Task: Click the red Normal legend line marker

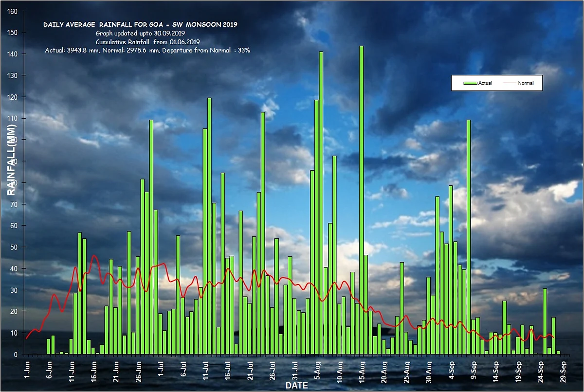Action: (510, 83)
